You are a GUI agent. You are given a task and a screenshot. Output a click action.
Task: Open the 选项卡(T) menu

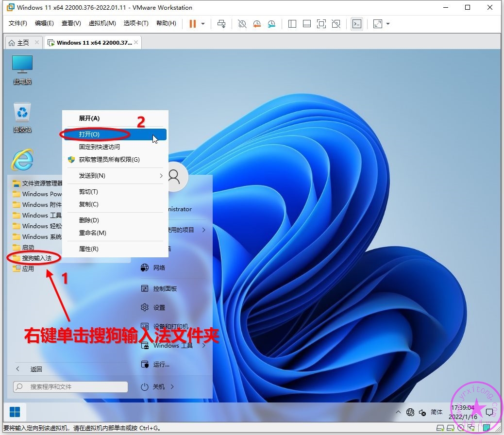tap(136, 23)
